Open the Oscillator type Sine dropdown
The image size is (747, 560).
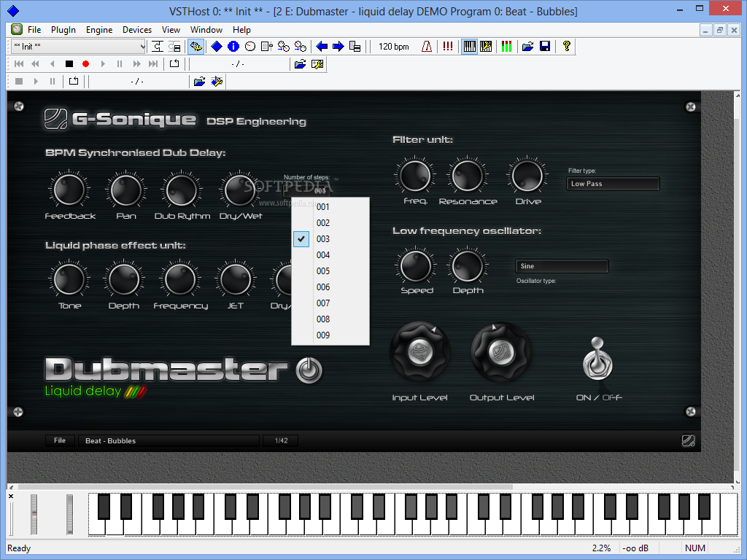[x=562, y=266]
